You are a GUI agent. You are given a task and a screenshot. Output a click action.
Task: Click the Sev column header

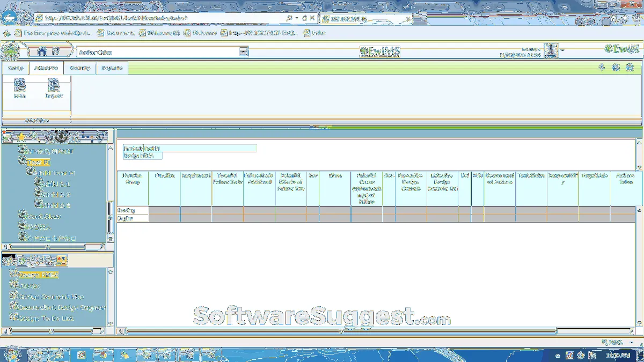[313, 188]
